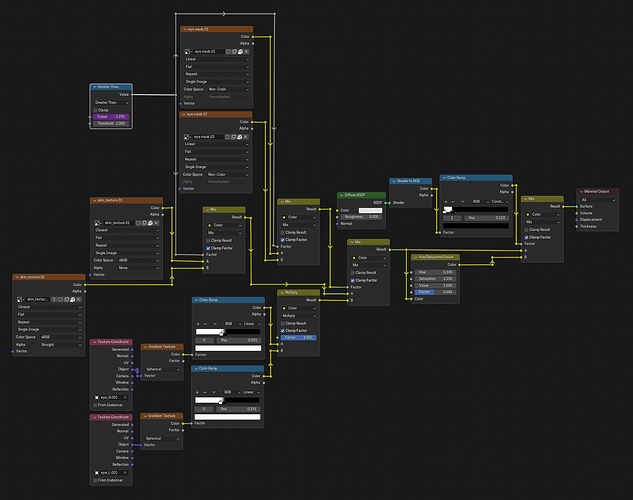Image resolution: width=633 pixels, height=500 pixels.
Task: Enable Clamp Result in Mix node joining skin textures
Action: [x=208, y=241]
